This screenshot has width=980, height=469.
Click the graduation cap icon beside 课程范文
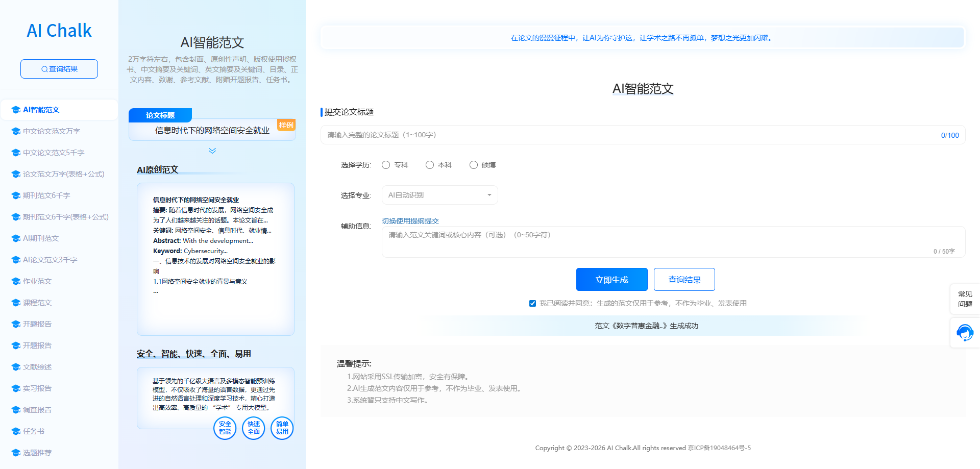click(16, 303)
